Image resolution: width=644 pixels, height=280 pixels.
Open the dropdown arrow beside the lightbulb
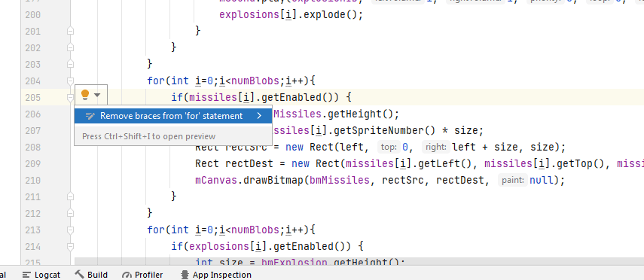pyautogui.click(x=97, y=96)
